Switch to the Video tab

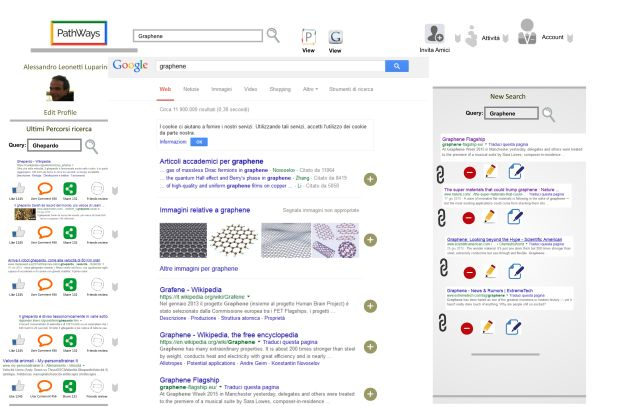(x=250, y=89)
